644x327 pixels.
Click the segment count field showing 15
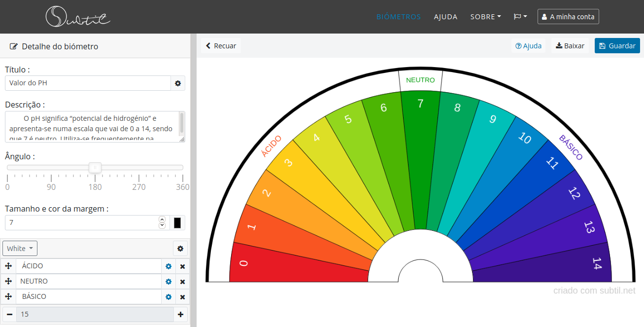tap(95, 314)
